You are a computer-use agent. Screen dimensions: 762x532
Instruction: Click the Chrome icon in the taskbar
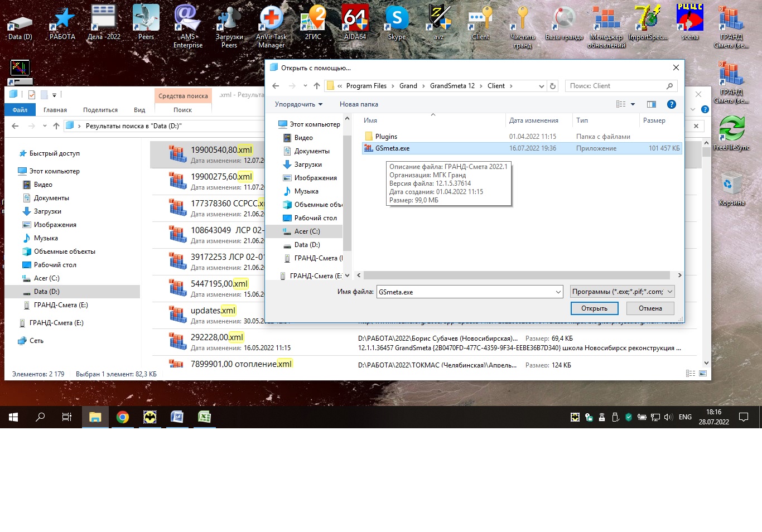[x=123, y=417]
